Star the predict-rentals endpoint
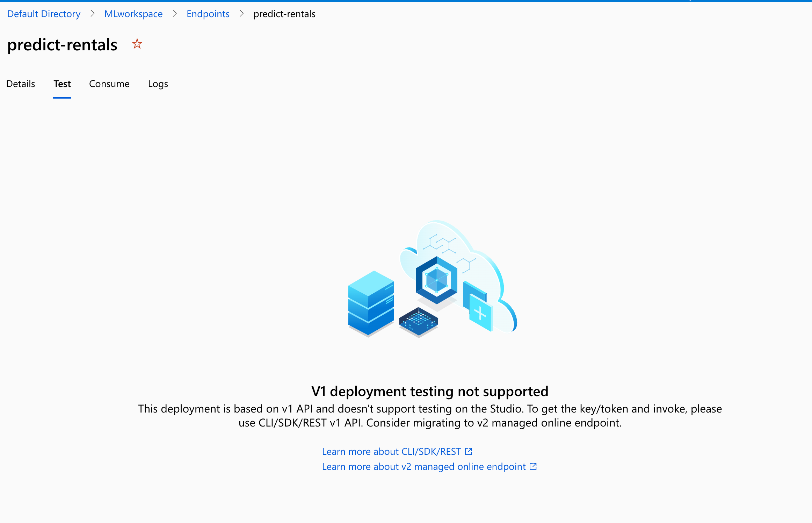This screenshot has height=523, width=812. (x=137, y=44)
